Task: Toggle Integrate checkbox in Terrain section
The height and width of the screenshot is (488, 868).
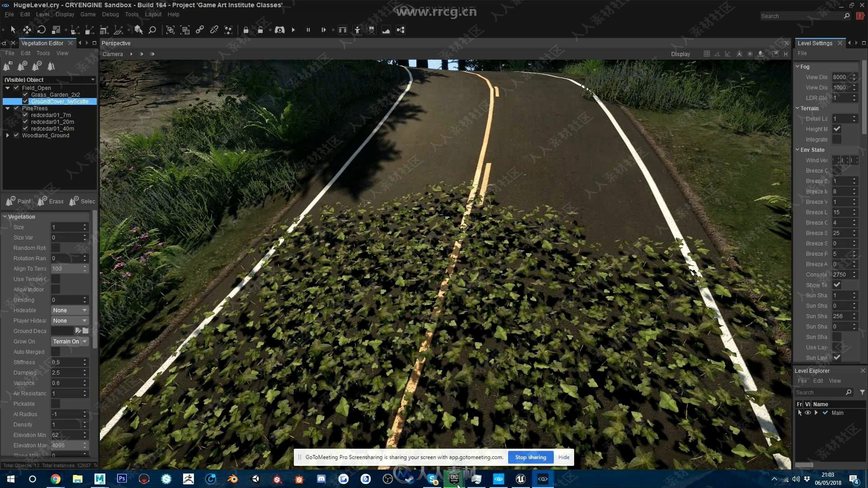Action: click(836, 139)
